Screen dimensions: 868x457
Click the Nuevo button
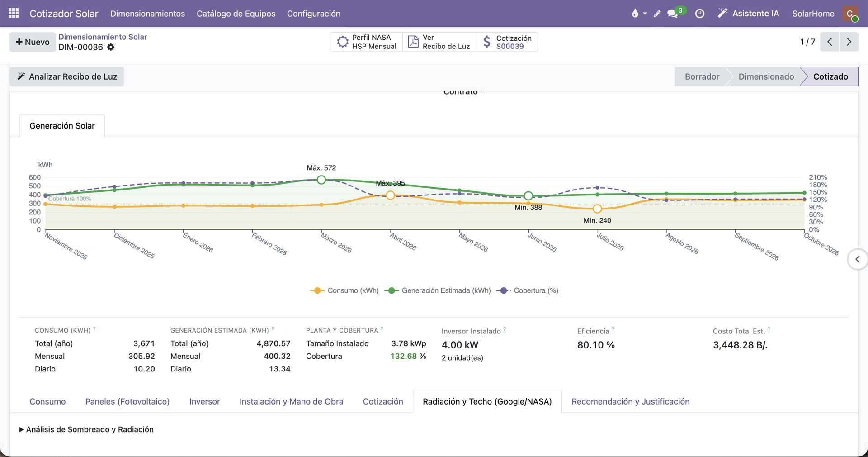[33, 42]
